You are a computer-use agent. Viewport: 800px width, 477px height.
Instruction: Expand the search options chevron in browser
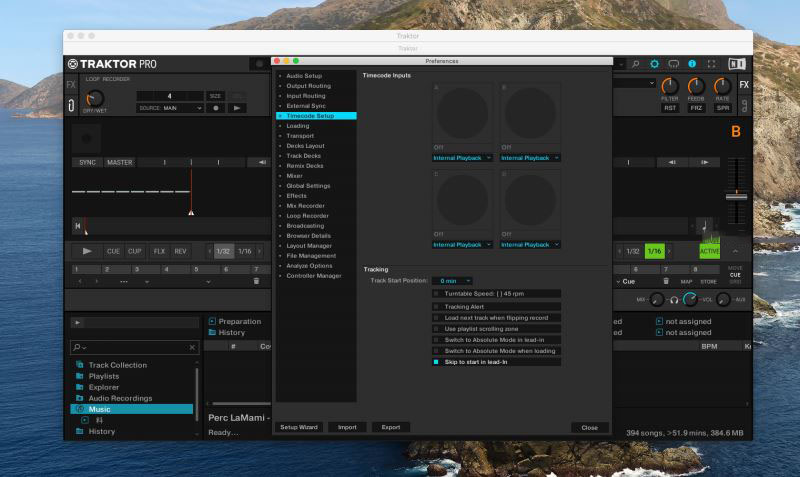tap(84, 348)
